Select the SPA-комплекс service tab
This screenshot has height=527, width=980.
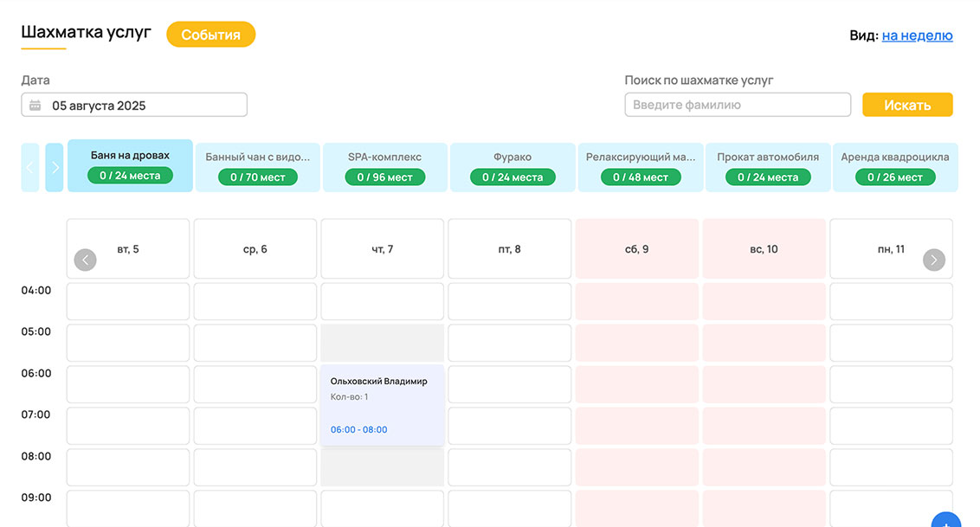384,167
